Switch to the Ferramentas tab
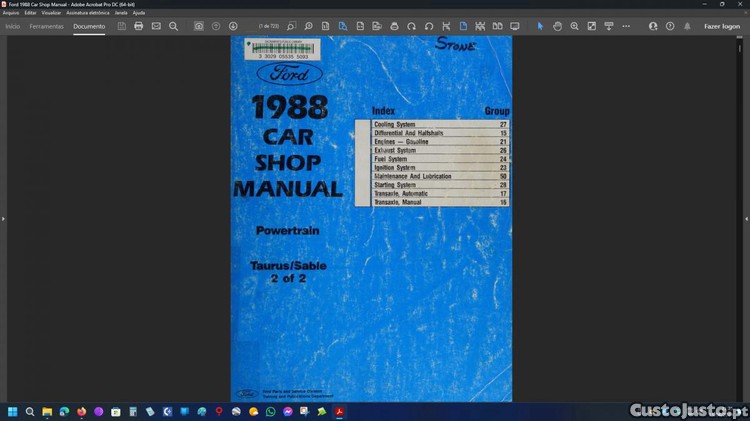Viewport: 750px width, 421px height. point(47,26)
